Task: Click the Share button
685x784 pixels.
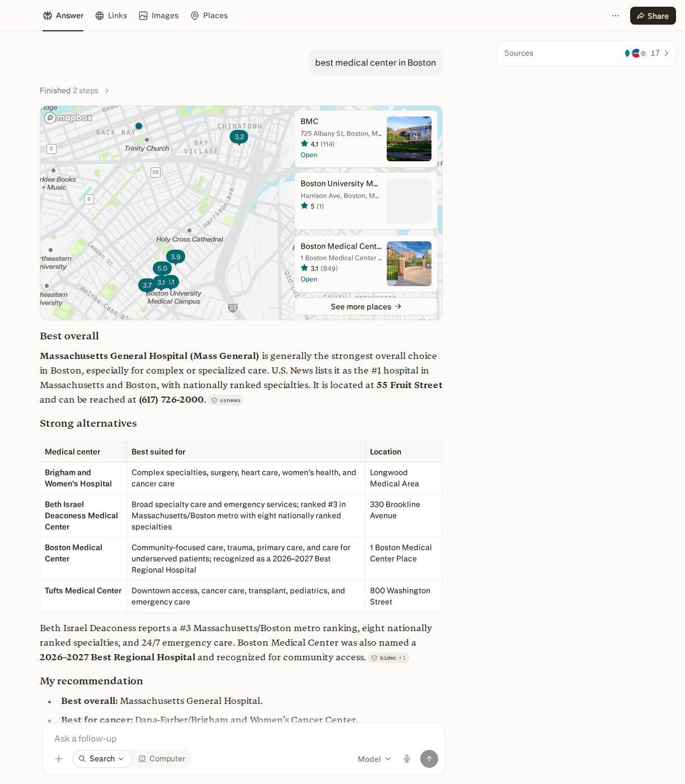Action: coord(653,16)
